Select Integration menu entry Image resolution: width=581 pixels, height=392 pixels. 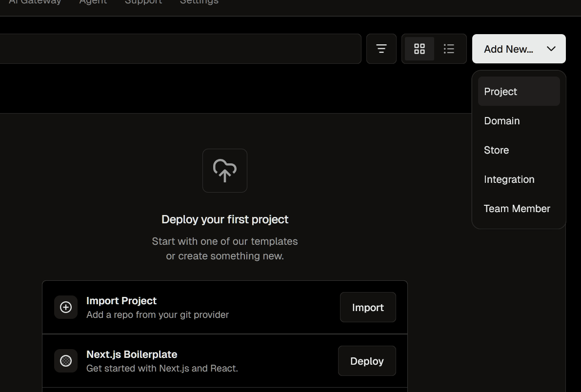519,179
